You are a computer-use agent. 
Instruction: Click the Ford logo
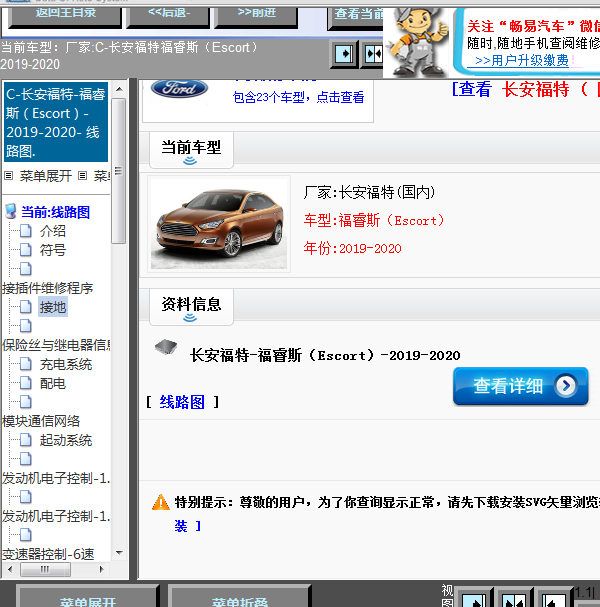click(179, 89)
